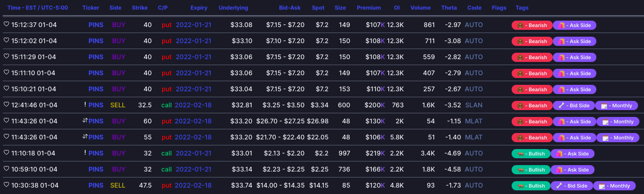Click the heart icon on the 12:41:46 row

click(6, 105)
